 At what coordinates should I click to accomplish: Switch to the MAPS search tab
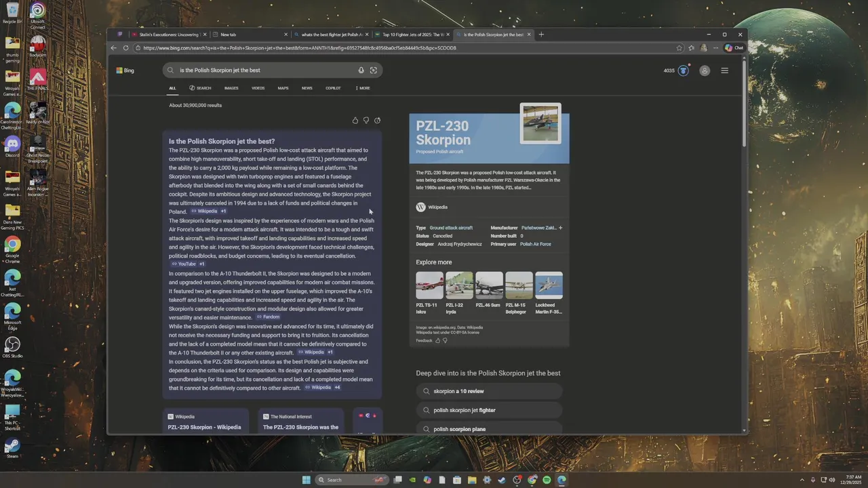pos(283,88)
